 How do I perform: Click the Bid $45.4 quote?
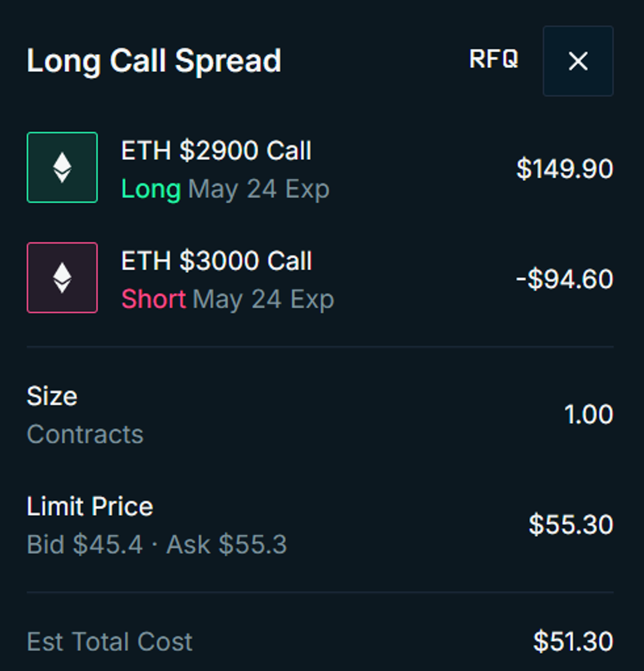coord(85,544)
